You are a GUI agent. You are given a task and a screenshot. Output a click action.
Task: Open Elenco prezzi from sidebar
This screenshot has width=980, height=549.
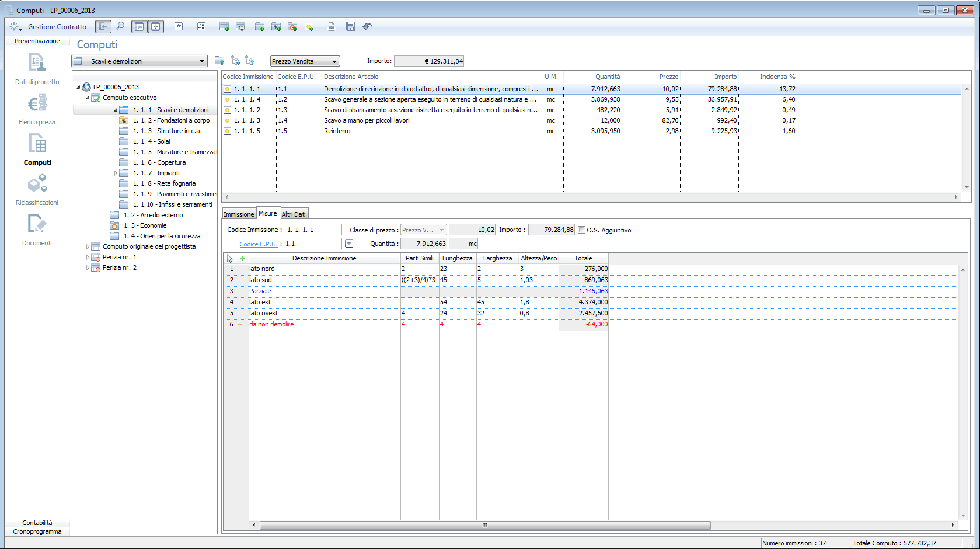(x=37, y=110)
